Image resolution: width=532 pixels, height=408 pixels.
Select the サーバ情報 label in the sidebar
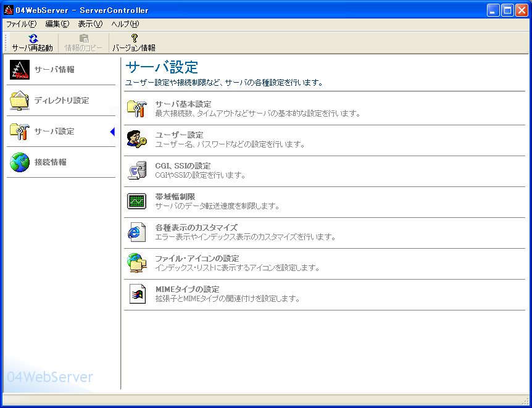54,70
